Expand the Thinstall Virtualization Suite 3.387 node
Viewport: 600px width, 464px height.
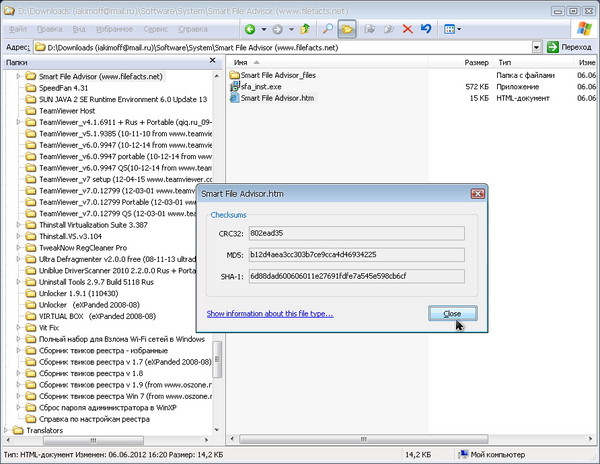(18, 225)
